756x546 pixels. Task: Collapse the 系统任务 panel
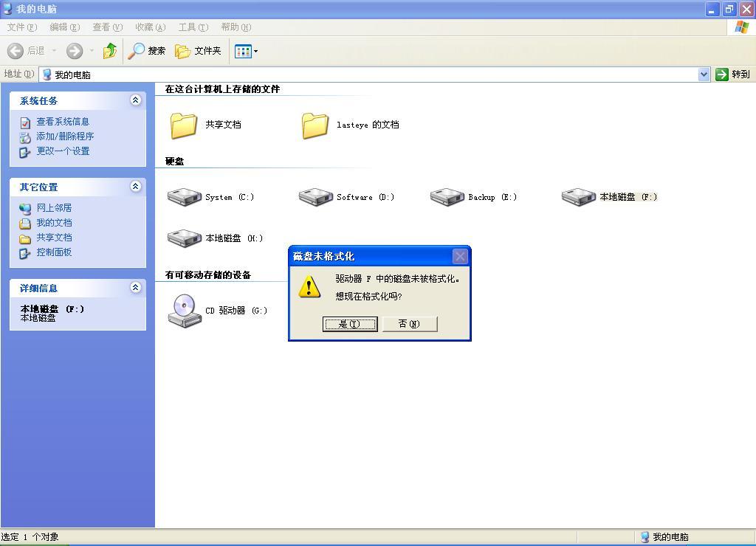[x=136, y=100]
